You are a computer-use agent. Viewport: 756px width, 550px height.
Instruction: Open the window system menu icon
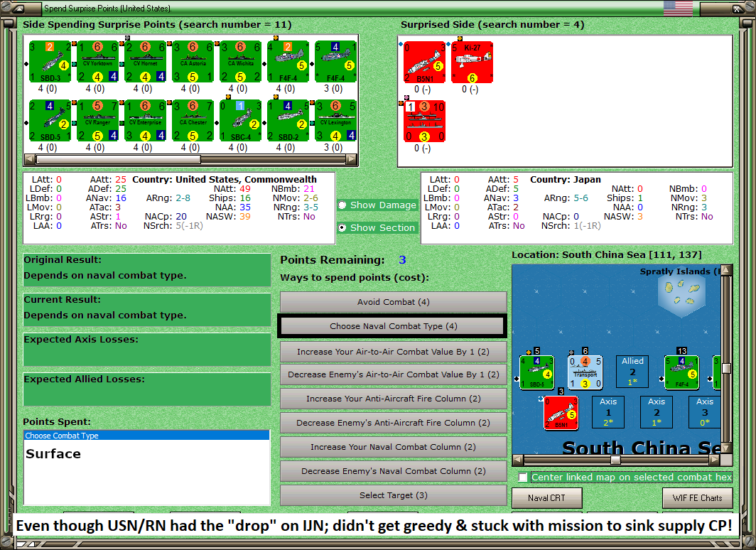click(x=18, y=9)
